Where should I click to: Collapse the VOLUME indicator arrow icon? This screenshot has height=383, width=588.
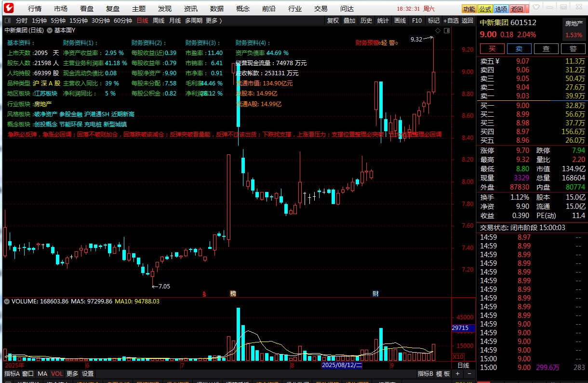[7, 301]
